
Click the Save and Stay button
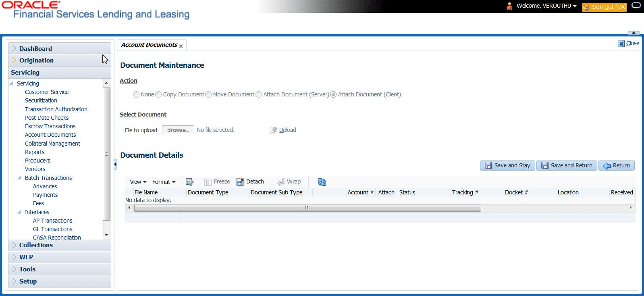click(x=507, y=165)
